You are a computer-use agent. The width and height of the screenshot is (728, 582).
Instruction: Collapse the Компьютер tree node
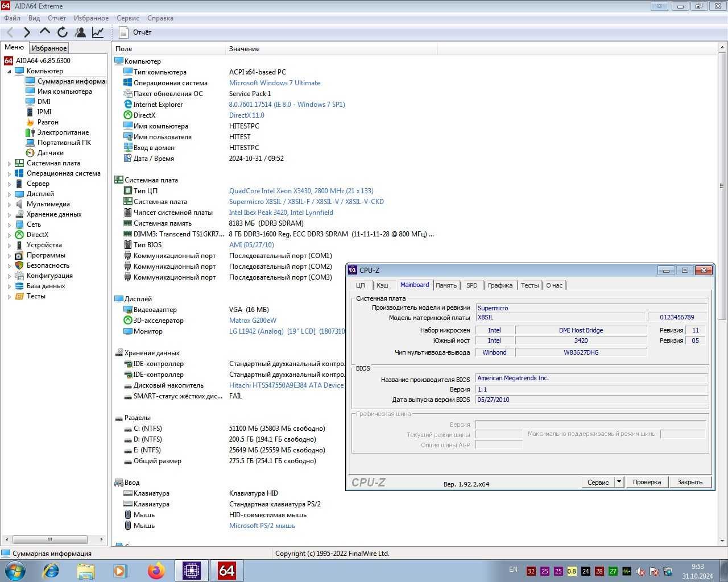9,72
